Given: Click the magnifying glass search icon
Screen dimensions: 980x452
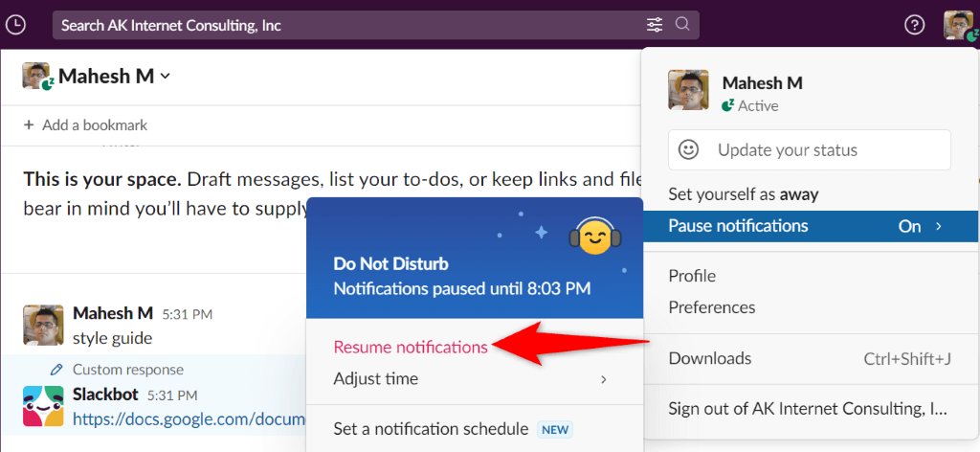Looking at the screenshot, I should click(682, 25).
